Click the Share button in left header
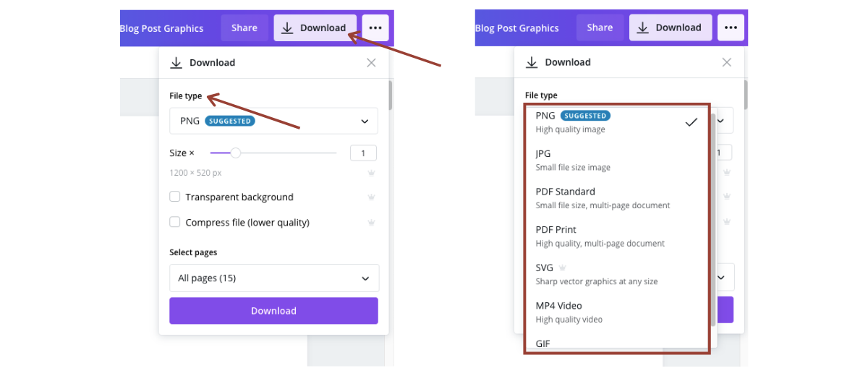The width and height of the screenshot is (868, 376). coord(244,27)
